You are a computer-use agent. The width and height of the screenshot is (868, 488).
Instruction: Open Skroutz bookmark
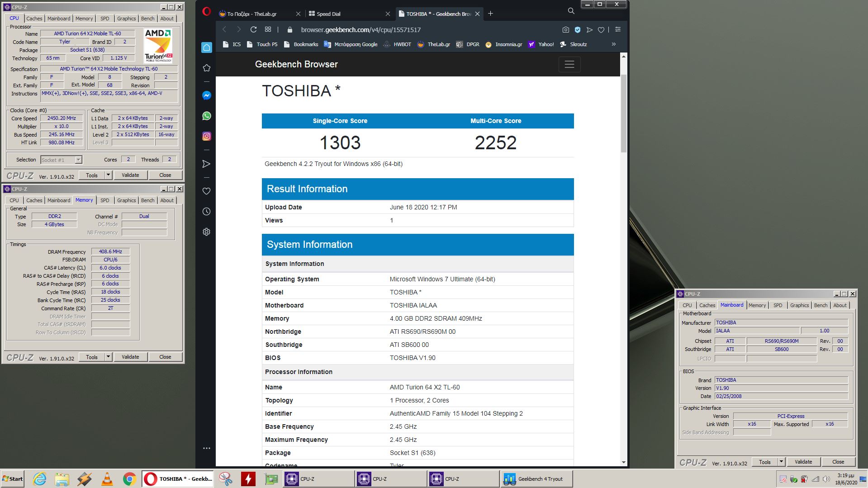coord(573,44)
